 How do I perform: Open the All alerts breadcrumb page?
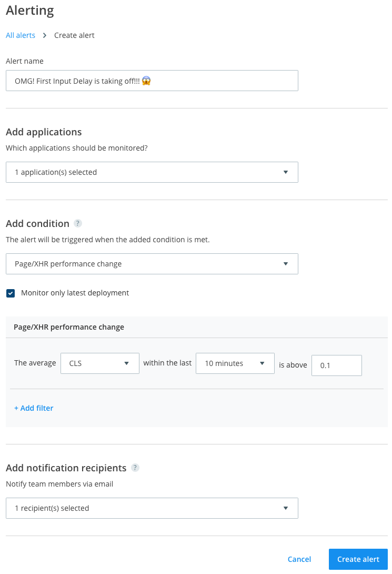point(20,35)
